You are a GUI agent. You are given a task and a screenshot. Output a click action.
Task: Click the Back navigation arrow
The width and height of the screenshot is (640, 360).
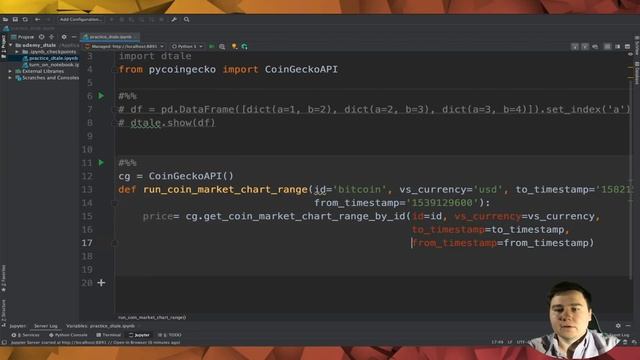pos(37,19)
